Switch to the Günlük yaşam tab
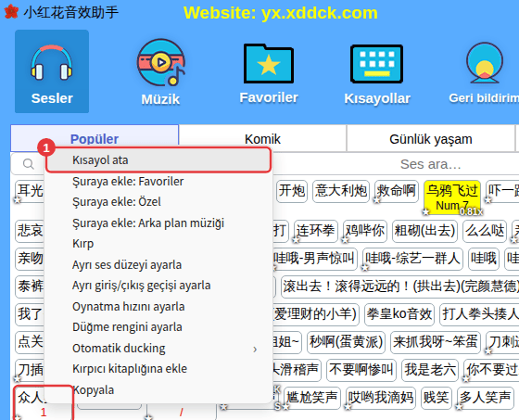Image resolution: width=519 pixels, height=420 pixels. tap(431, 139)
